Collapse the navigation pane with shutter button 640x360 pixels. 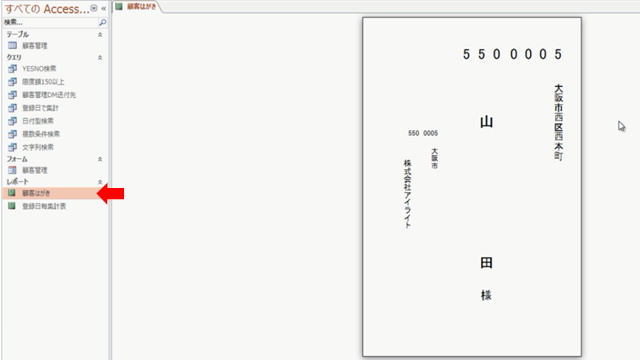pos(104,8)
